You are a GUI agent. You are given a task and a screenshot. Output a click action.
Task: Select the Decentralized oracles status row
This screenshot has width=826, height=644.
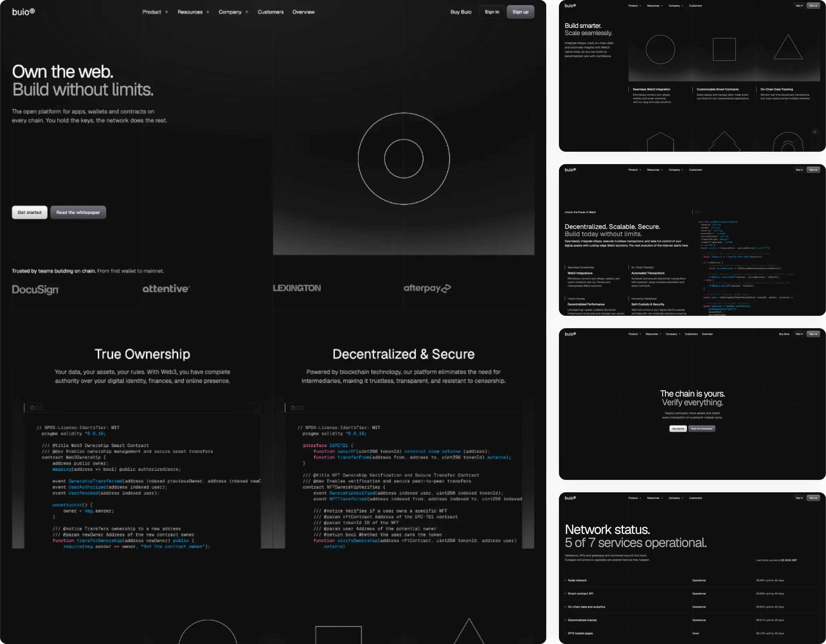(692, 620)
